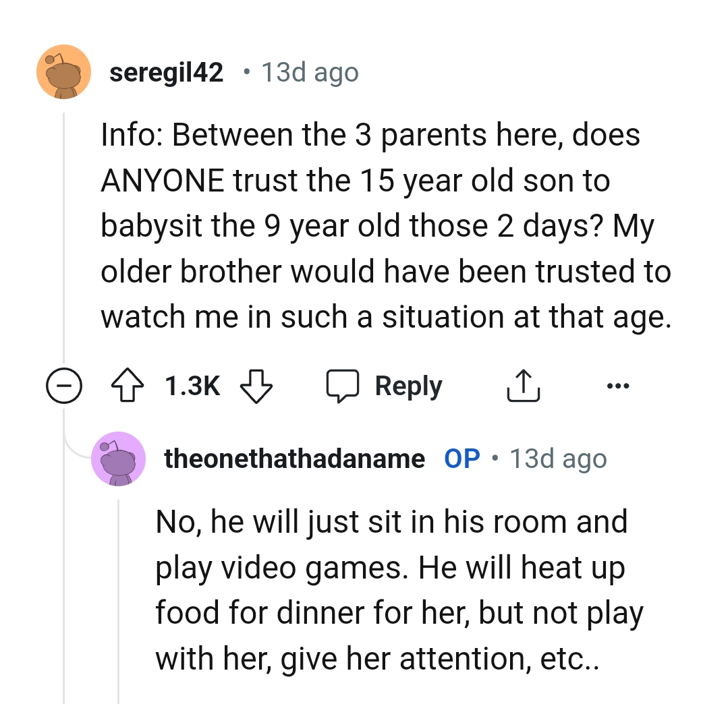Click the 1.3K vote count
This screenshot has height=704, width=728.
[x=191, y=385]
